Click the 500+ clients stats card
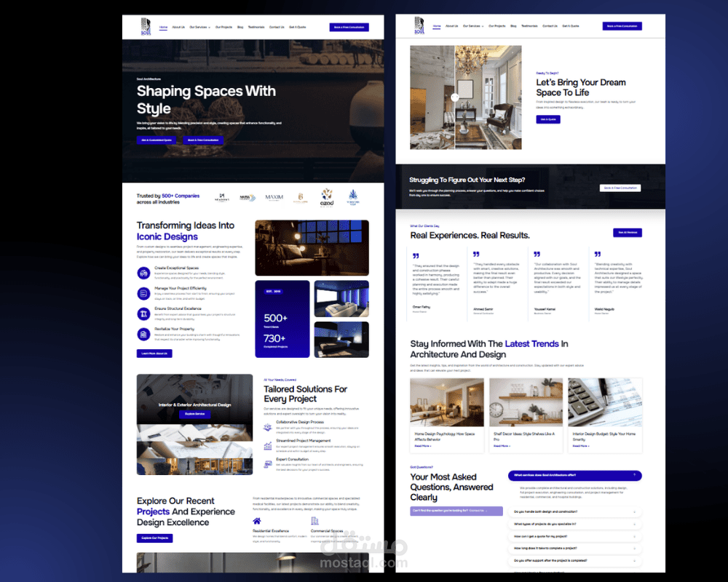This screenshot has height=582, width=728. [x=282, y=319]
